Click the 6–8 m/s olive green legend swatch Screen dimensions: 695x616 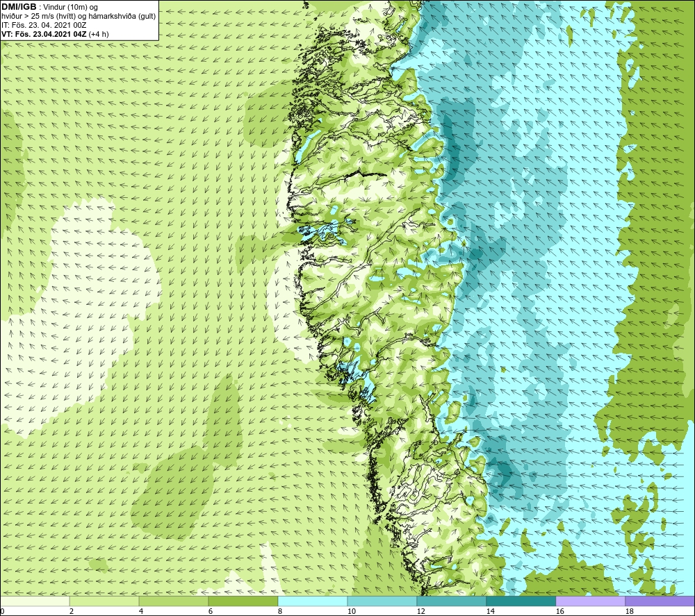click(x=243, y=601)
